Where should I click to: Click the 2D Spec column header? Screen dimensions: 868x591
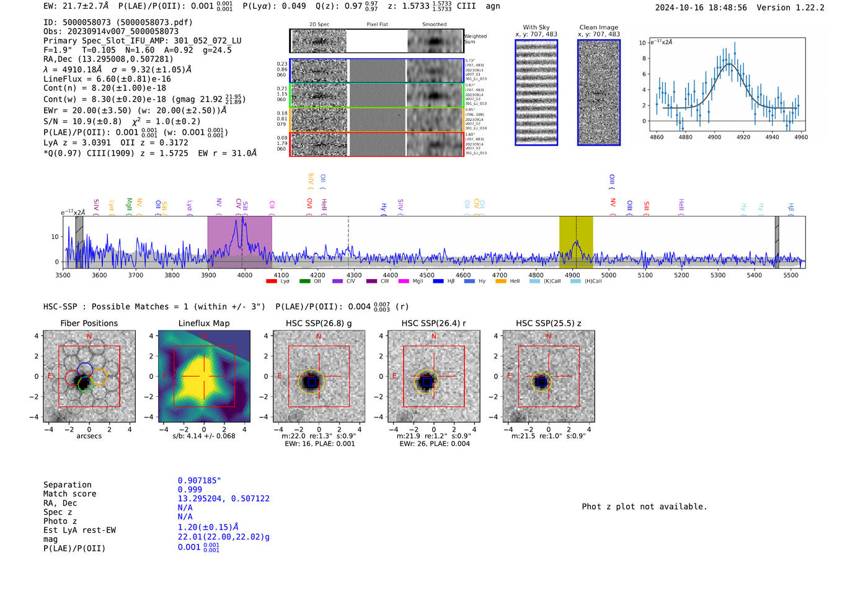pos(319,24)
